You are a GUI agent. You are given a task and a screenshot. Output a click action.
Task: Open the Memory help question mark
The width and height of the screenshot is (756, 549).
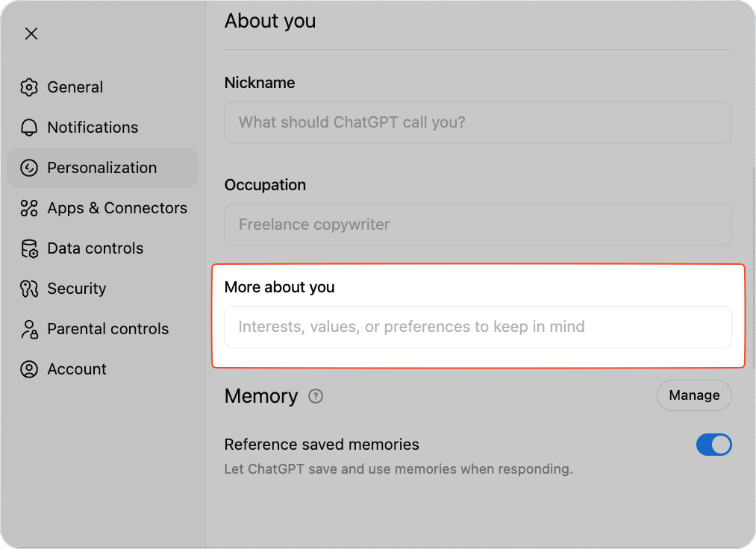click(x=316, y=396)
